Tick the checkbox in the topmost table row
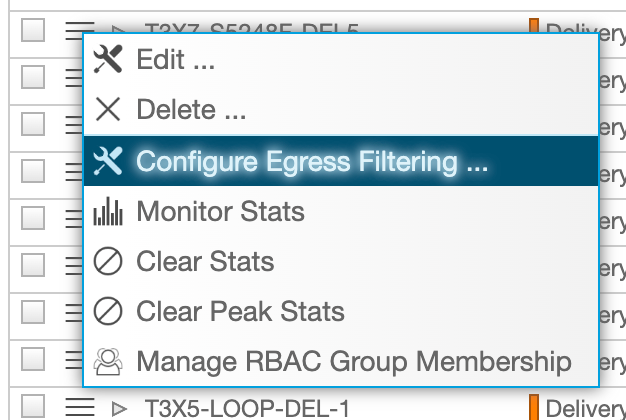Viewport: 626px width, 420px height. pyautogui.click(x=33, y=30)
